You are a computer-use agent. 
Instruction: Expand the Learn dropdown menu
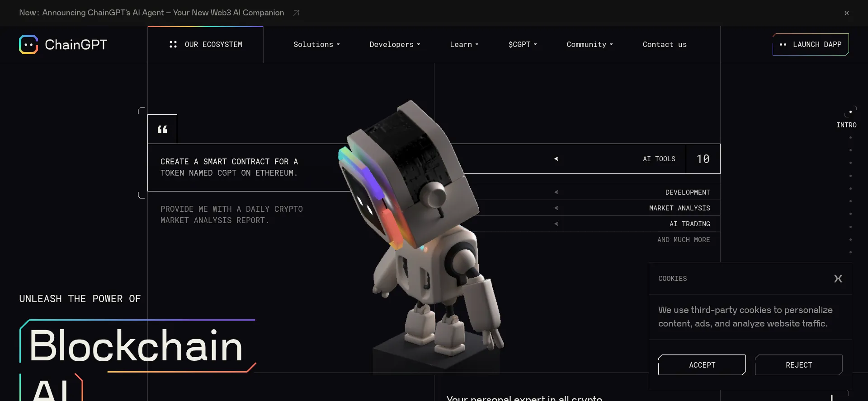click(464, 44)
